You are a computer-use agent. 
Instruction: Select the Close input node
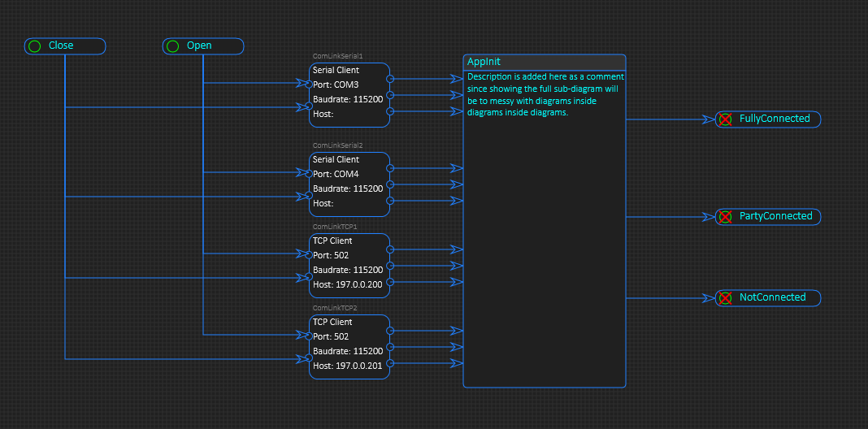click(x=65, y=46)
